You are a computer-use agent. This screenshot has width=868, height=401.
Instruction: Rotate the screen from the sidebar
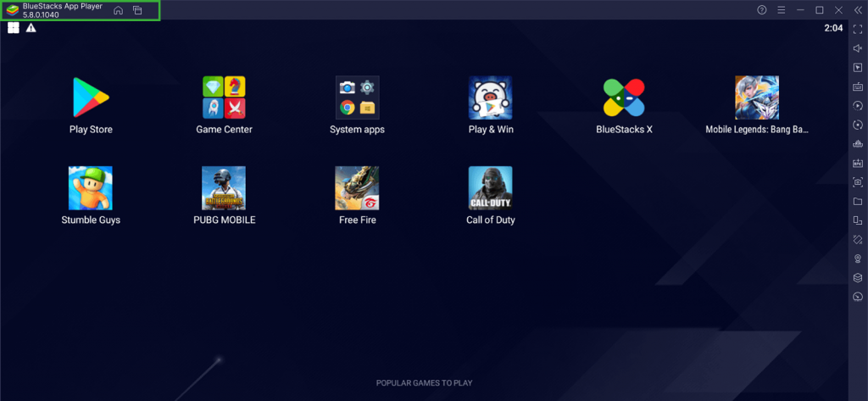[858, 239]
